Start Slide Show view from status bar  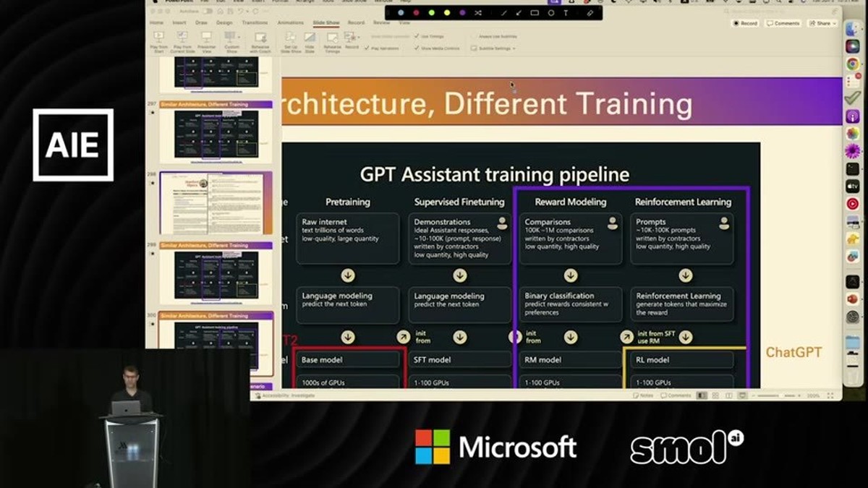coord(742,395)
